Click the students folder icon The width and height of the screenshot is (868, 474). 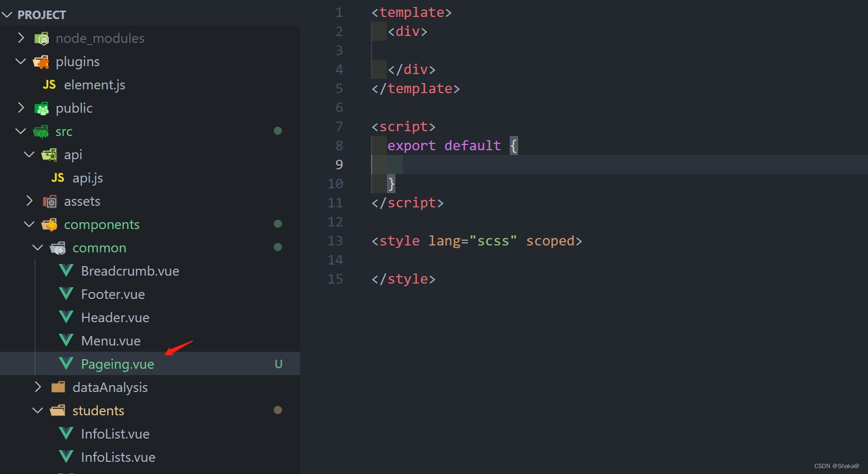(58, 411)
